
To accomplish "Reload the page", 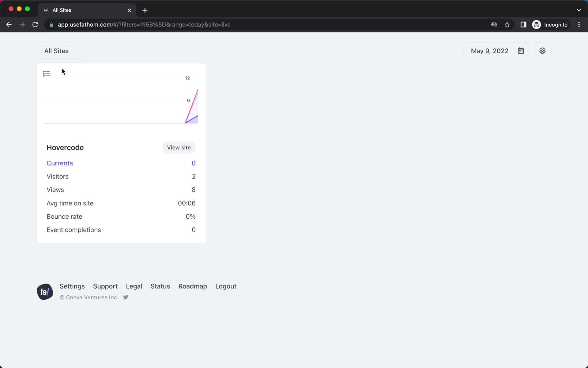I will (x=35, y=25).
